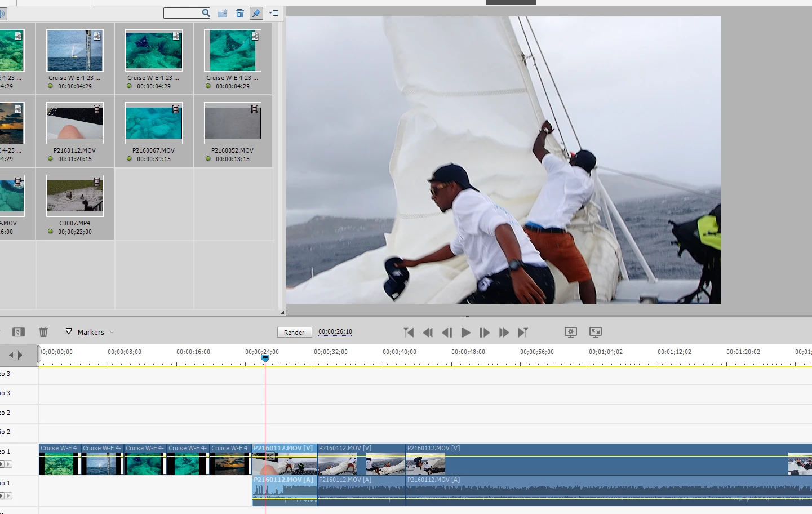Screen dimensions: 812x514
Task: Click the timeline delete trash icon
Action: (x=43, y=332)
